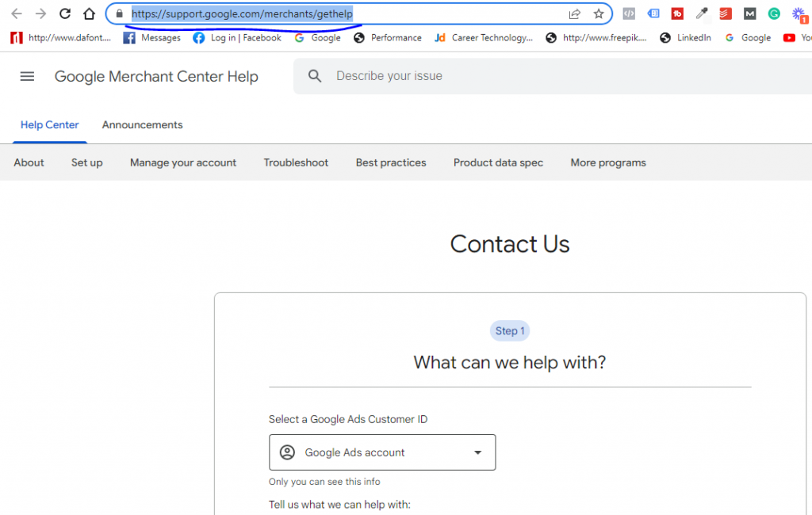Open Manage your account menu
Viewport: 812px width, 515px height.
(183, 162)
